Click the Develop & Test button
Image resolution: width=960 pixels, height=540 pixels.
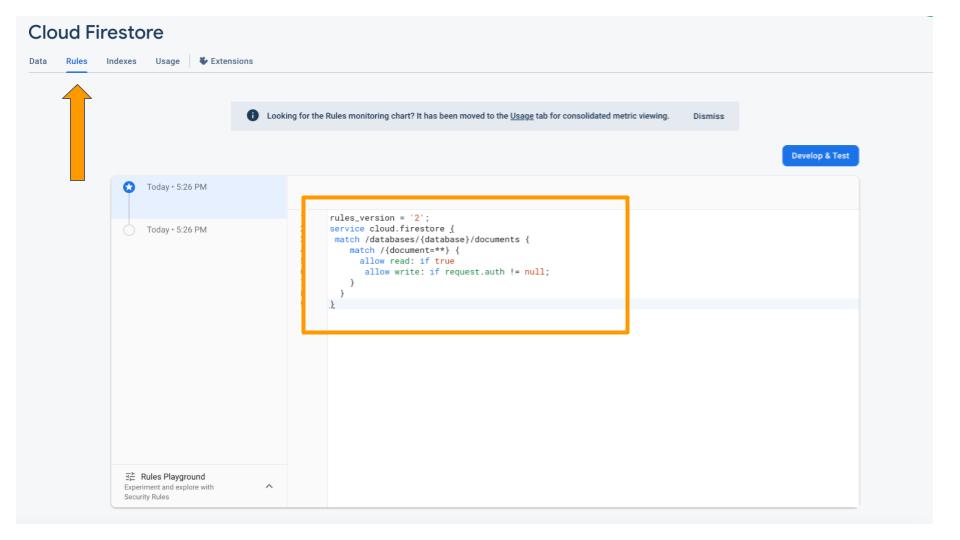tap(820, 156)
